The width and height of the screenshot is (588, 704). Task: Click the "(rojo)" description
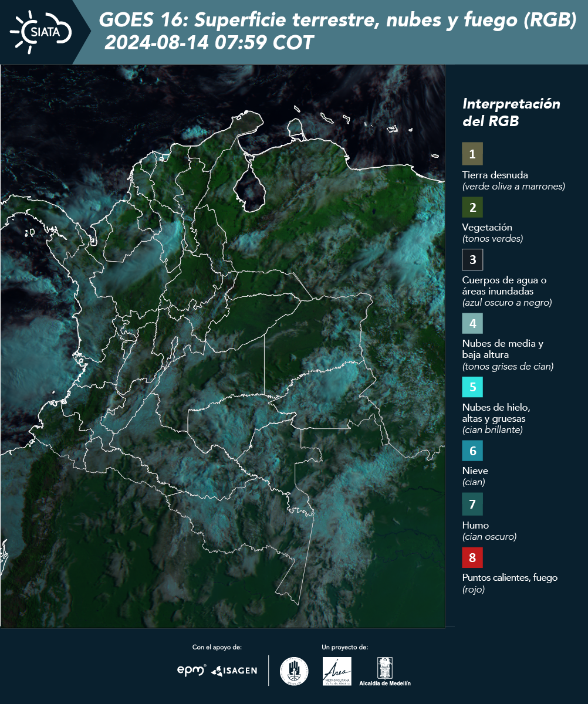pos(474,590)
